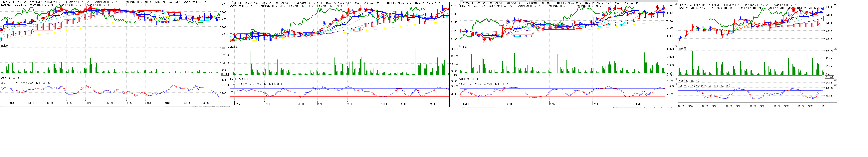This screenshot has width=868, height=157.
Task: Open the 出来高 pane dropdown on the 60分 chart
Action: 835,48
